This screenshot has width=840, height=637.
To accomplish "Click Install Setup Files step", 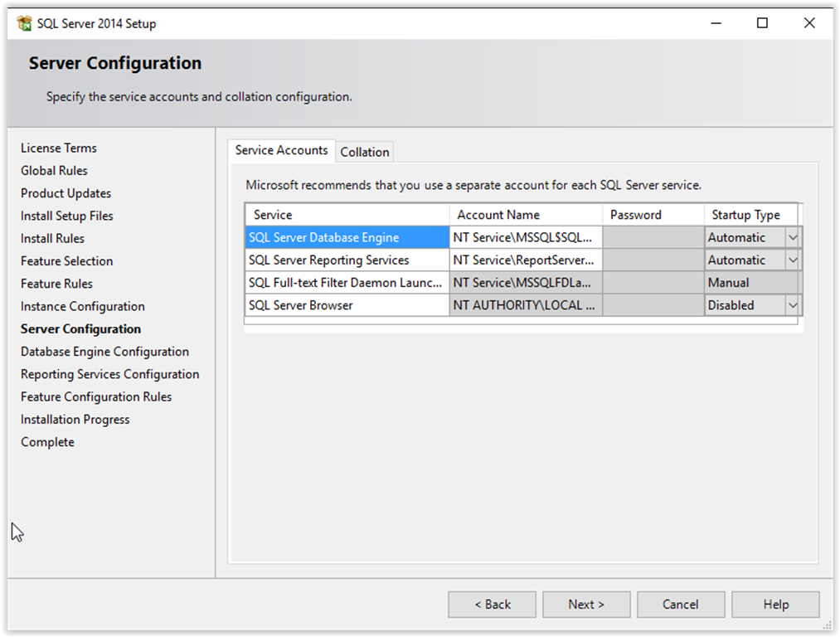I will (x=67, y=216).
